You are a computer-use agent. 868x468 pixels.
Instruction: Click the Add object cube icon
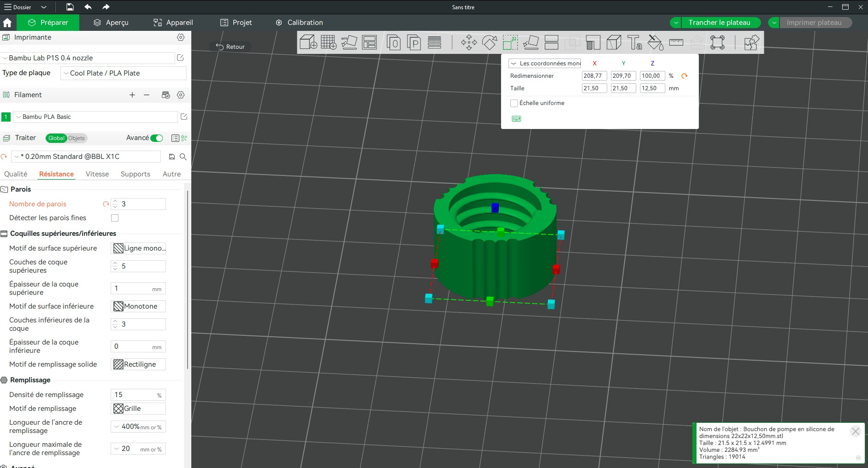[x=308, y=42]
